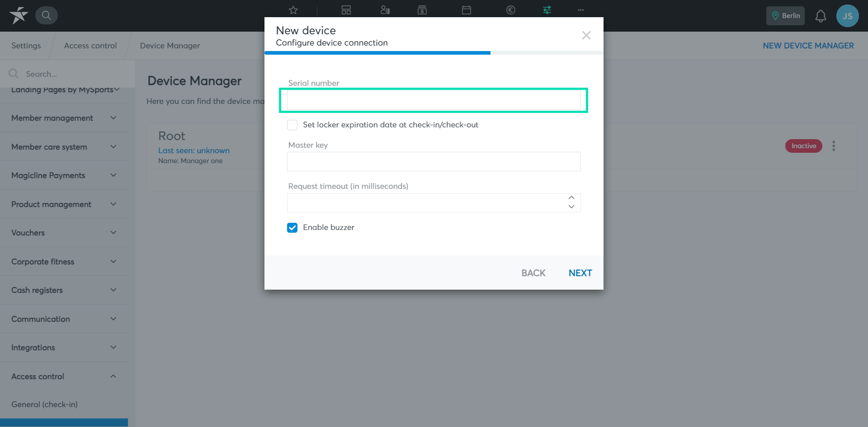The image size is (868, 427).
Task: Open the card stack icon in top navigation
Action: click(x=422, y=10)
